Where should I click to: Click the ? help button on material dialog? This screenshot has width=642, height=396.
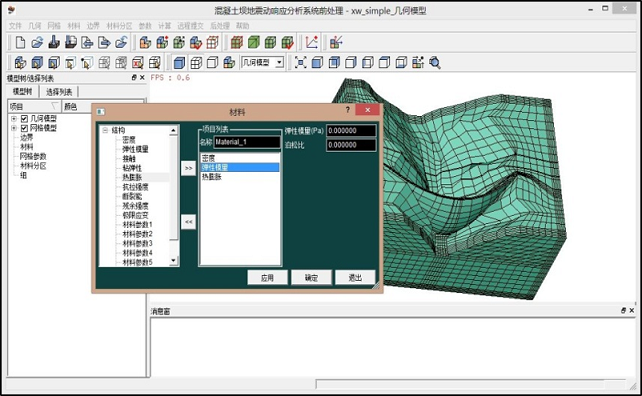(348, 110)
